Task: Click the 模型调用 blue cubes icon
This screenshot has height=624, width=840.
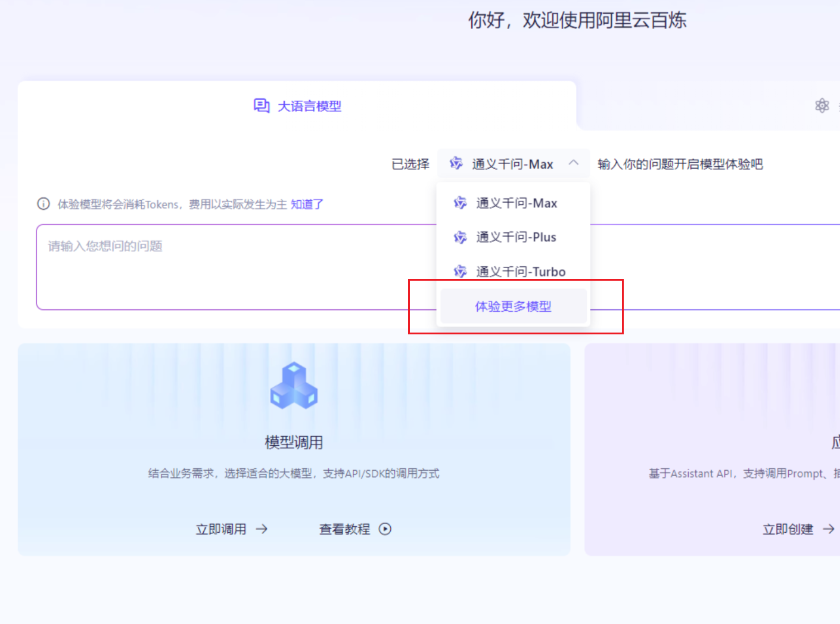Action: click(x=294, y=386)
